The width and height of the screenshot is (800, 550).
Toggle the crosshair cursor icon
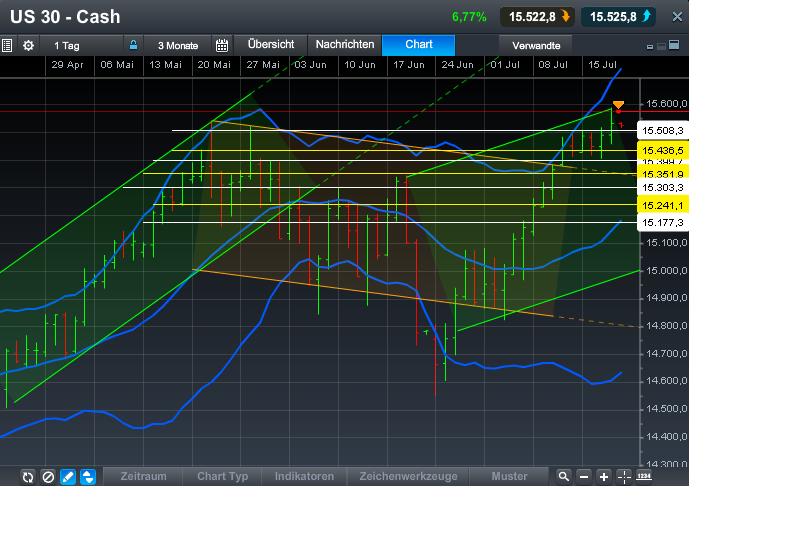tap(624, 477)
